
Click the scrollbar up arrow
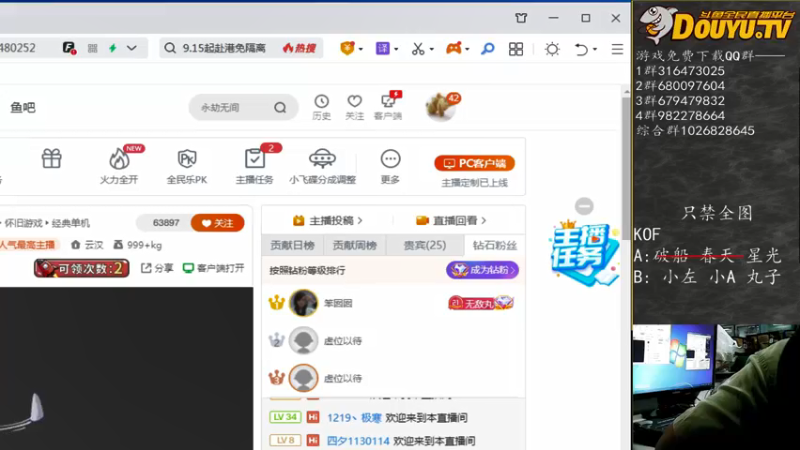tap(627, 92)
